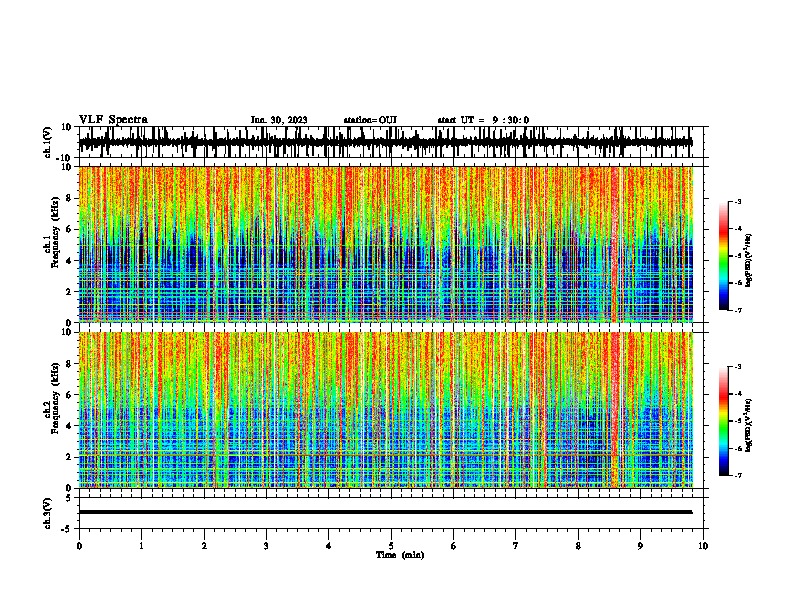The image size is (792, 612).
Task: Select the date text "Jan. 30, 2023"
Action: pyautogui.click(x=279, y=120)
